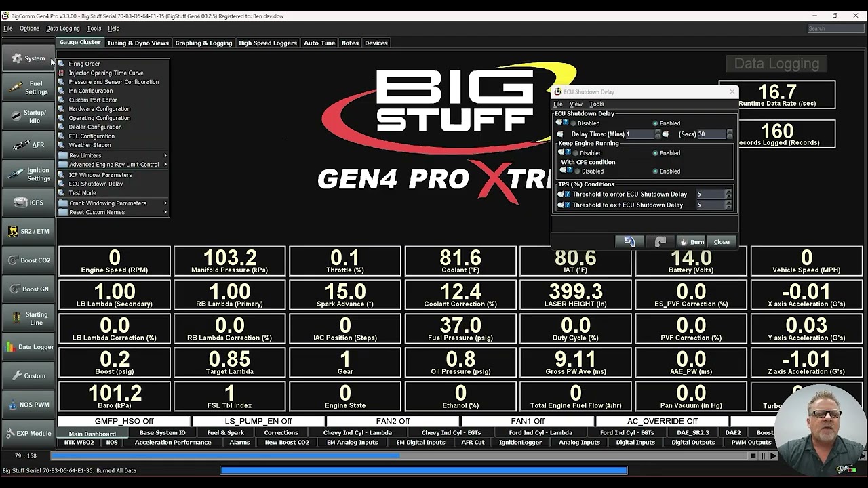Expand the Rev Limiters submenu

coord(113,155)
